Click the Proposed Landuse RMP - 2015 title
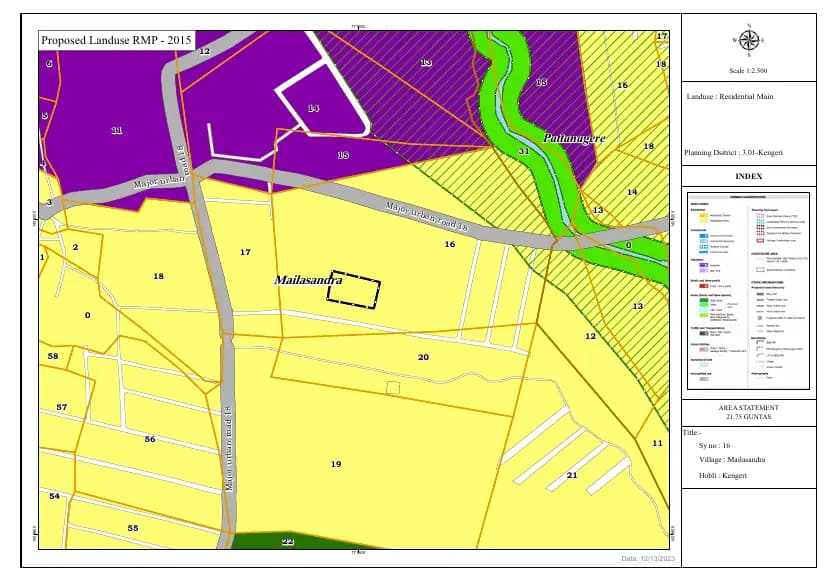828x585 pixels. click(x=116, y=40)
